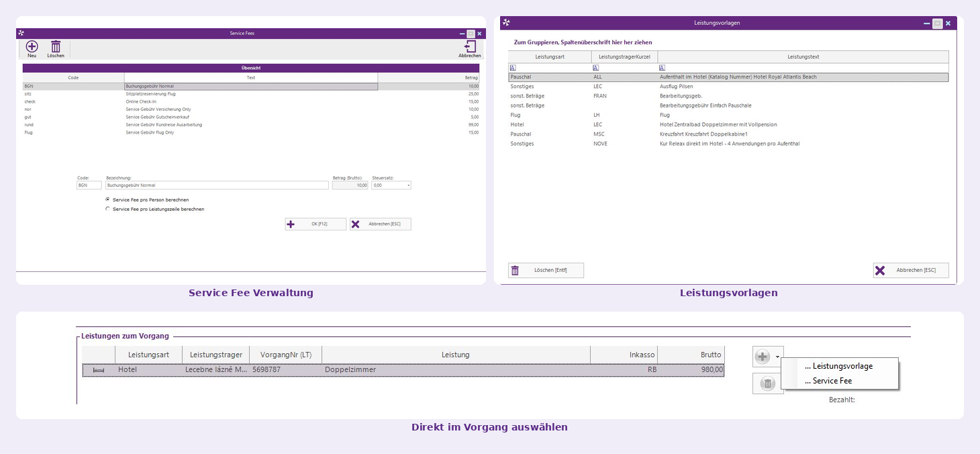The image size is (980, 454).
Task: Select the Online Check-In row
Action: [251, 101]
